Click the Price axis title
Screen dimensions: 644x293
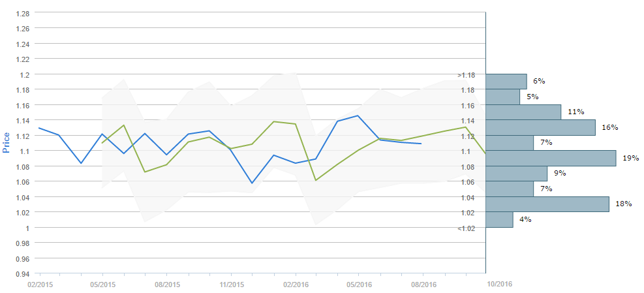pos(7,141)
